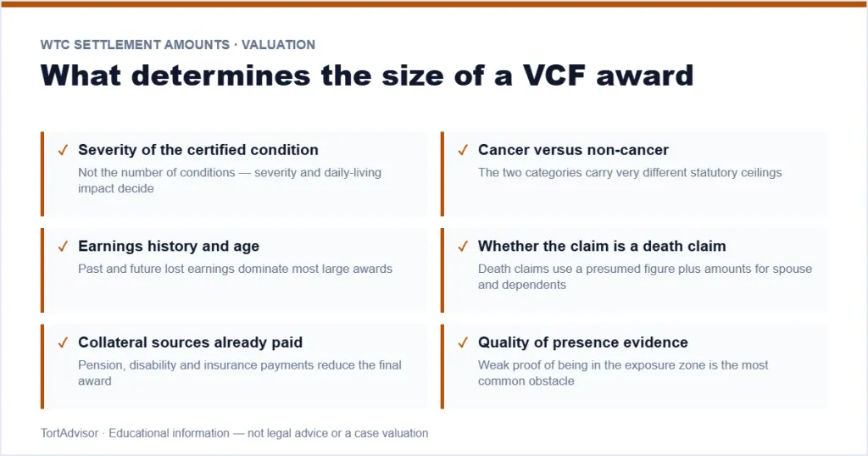Select the Quality of presence evidence heading
The width and height of the screenshot is (868, 456).
coord(583,342)
